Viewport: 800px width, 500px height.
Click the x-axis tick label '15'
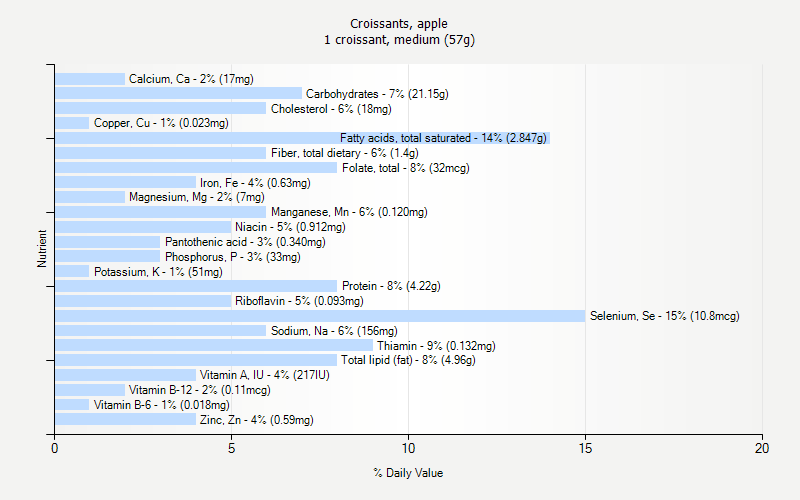(x=585, y=448)
